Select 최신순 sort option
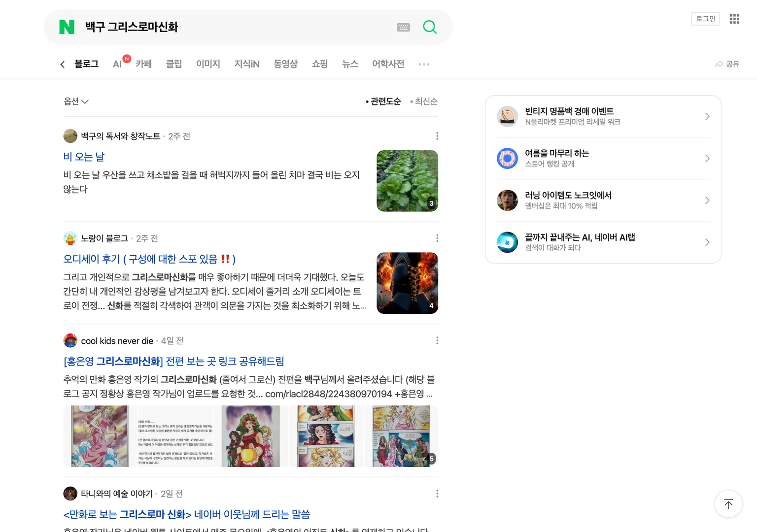The width and height of the screenshot is (757, 532). pos(424,101)
